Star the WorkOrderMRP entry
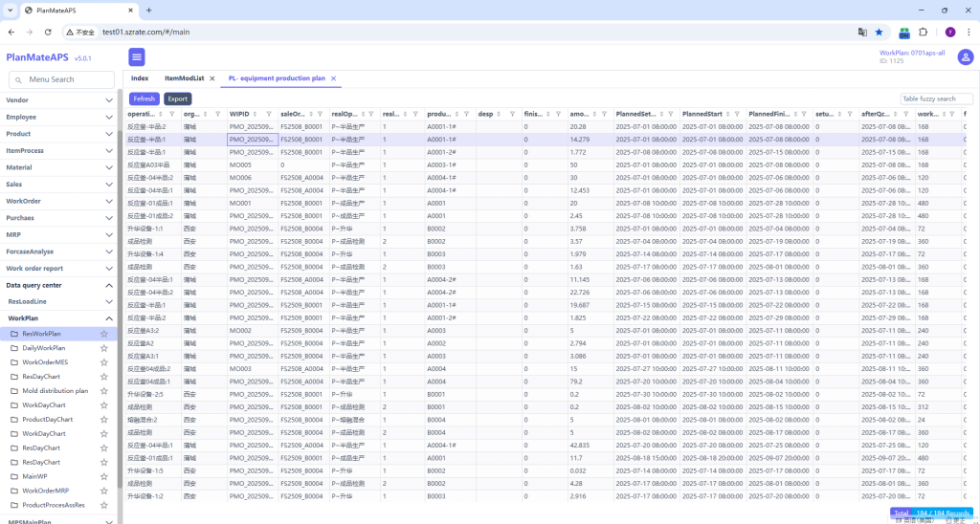This screenshot has width=980, height=524. coord(104,491)
